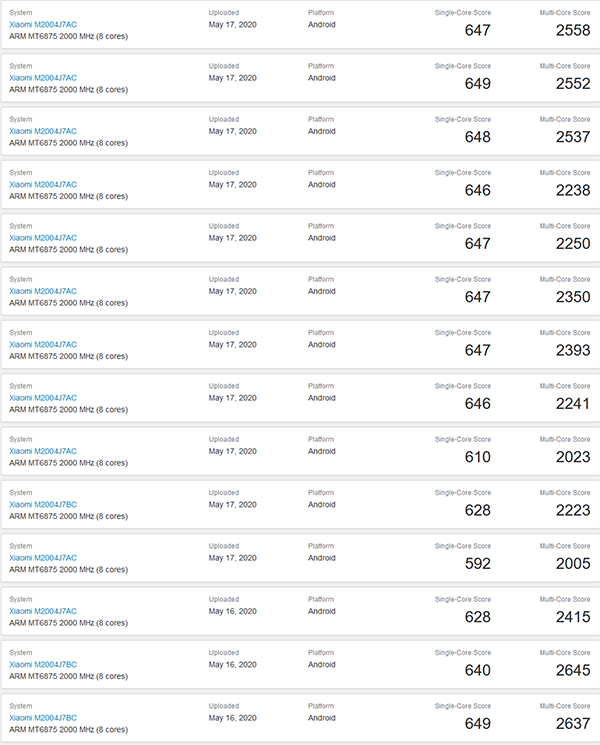
Task: Click the single-core score 610
Action: click(x=477, y=457)
